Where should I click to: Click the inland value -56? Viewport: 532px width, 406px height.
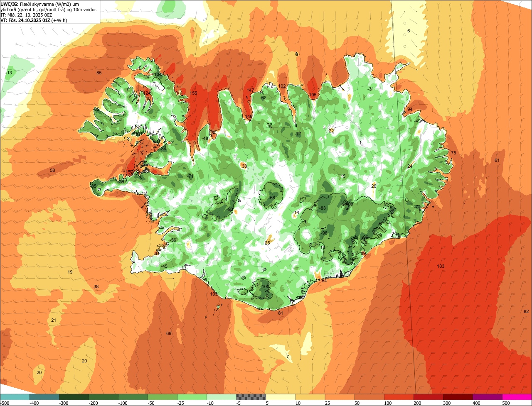[x=173, y=240]
